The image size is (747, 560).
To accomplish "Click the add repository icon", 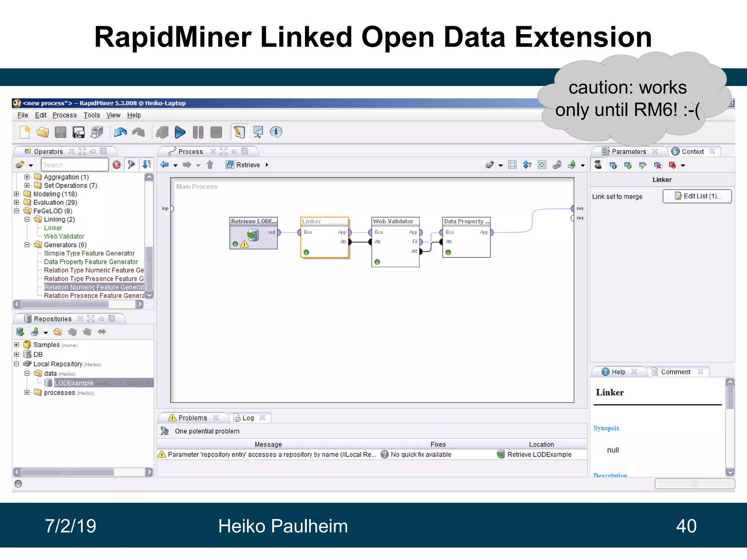I will pos(20,332).
